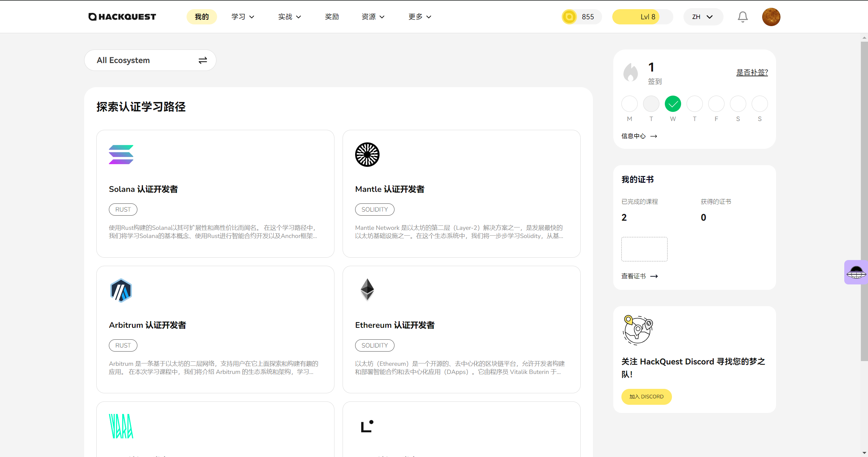Click the notification bell icon
Image resolution: width=868 pixels, height=457 pixels.
point(742,17)
